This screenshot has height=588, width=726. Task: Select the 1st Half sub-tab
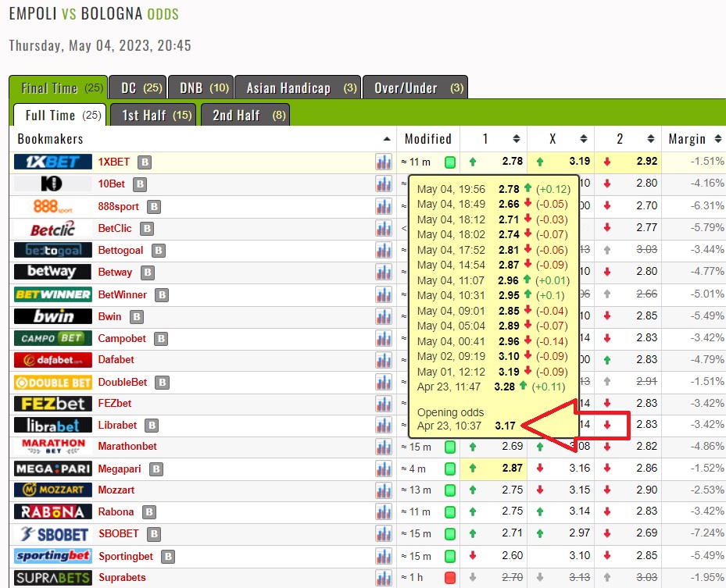point(153,116)
